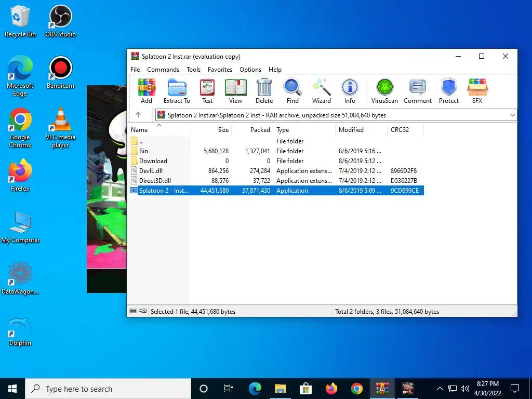This screenshot has height=399, width=532.
Task: Select My Computer desktop icon
Action: point(20,228)
